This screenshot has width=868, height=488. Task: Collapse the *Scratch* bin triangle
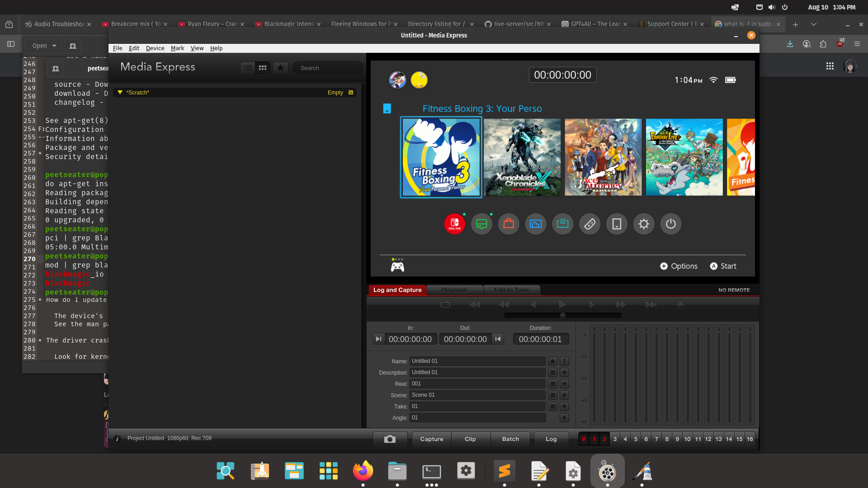coord(120,92)
